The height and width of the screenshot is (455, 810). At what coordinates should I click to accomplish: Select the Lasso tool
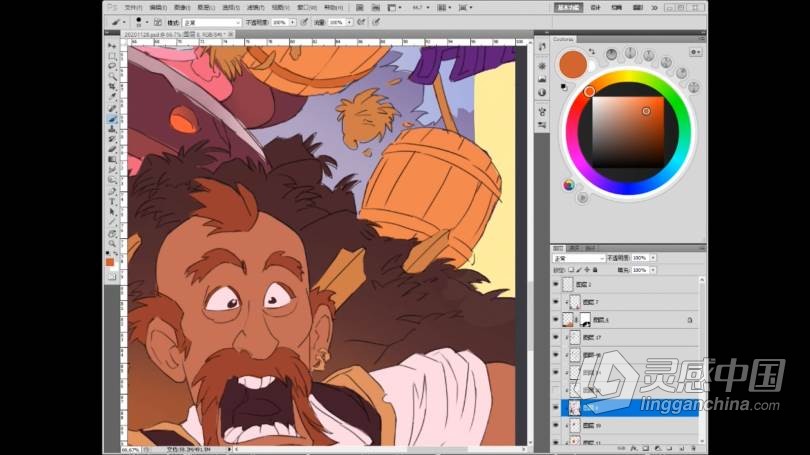pos(112,66)
